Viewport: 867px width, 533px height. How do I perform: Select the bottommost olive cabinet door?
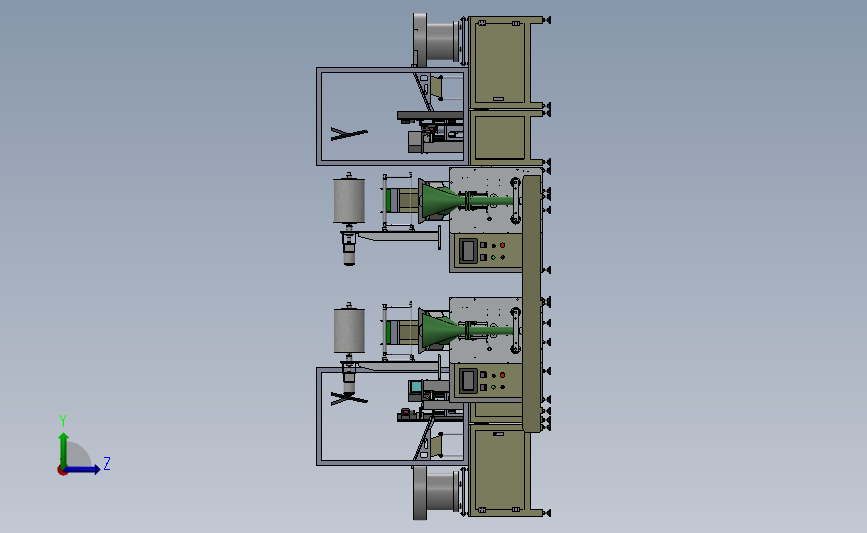pos(500,470)
